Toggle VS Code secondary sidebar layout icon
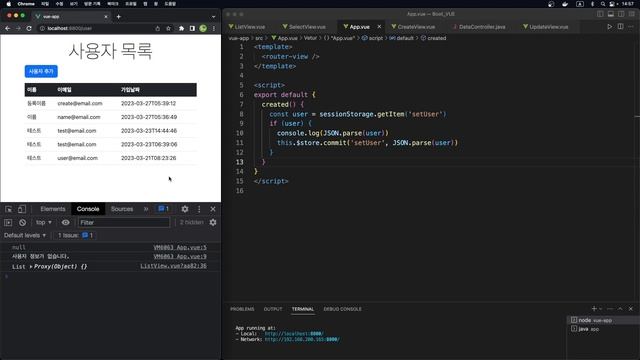Image resolution: width=640 pixels, height=360 pixels. coord(621,14)
